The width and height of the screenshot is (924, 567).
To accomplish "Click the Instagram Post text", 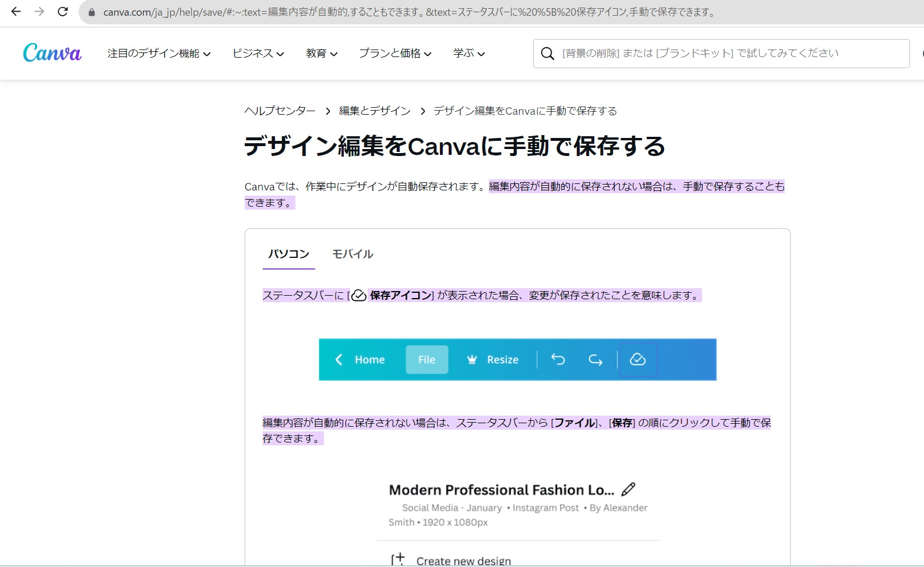I will click(546, 508).
